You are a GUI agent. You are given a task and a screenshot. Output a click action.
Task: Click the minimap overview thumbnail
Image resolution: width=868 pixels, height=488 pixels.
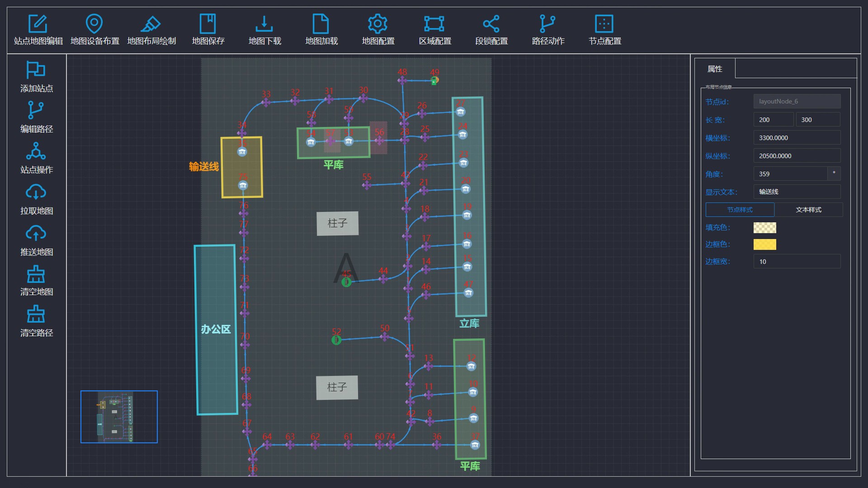click(119, 417)
